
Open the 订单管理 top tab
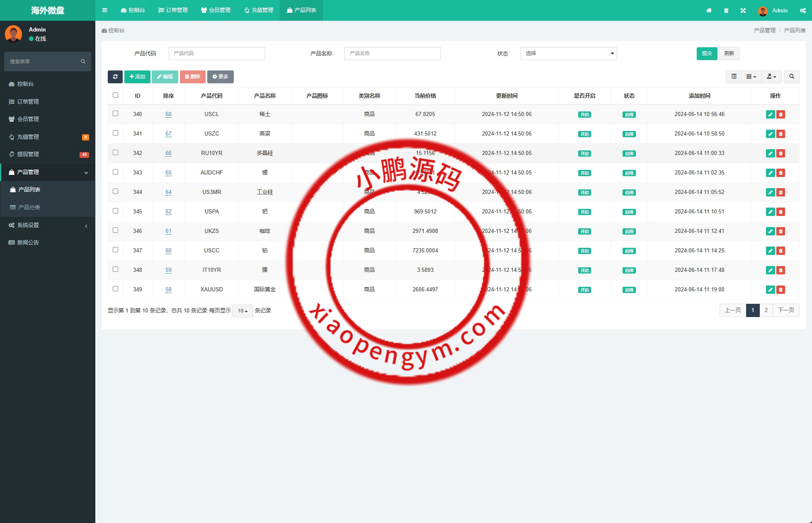173,10
